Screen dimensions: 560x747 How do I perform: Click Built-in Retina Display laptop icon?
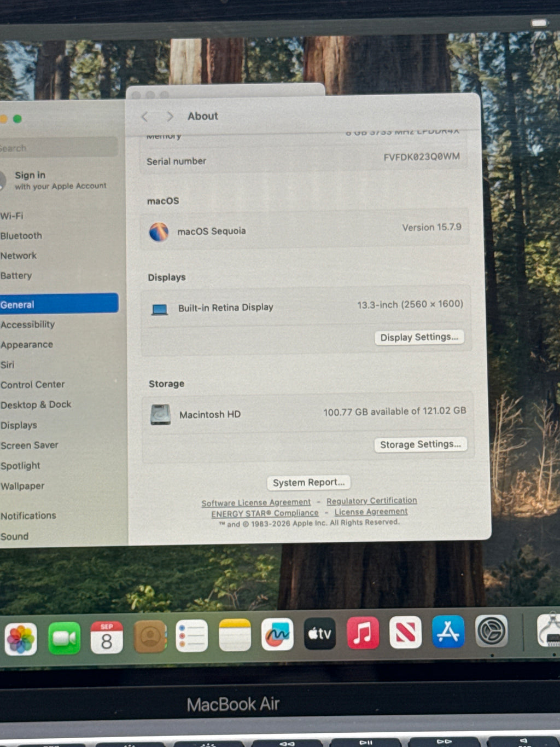click(159, 310)
